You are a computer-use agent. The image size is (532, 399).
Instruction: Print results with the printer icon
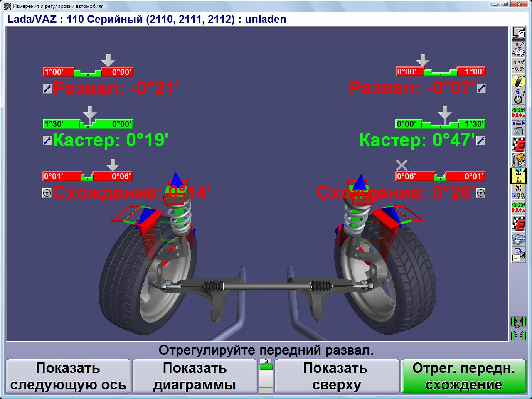tap(518, 239)
